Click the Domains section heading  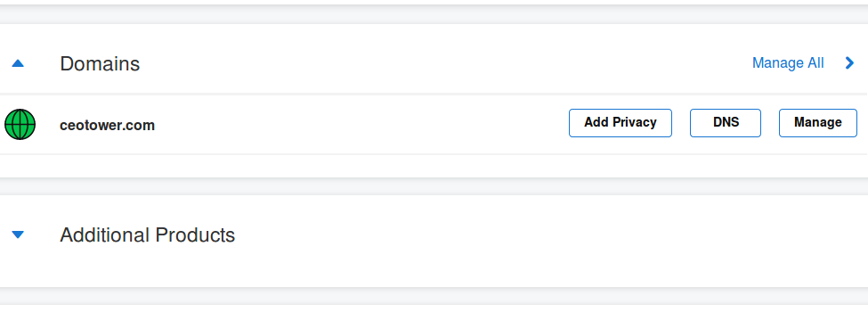[100, 64]
